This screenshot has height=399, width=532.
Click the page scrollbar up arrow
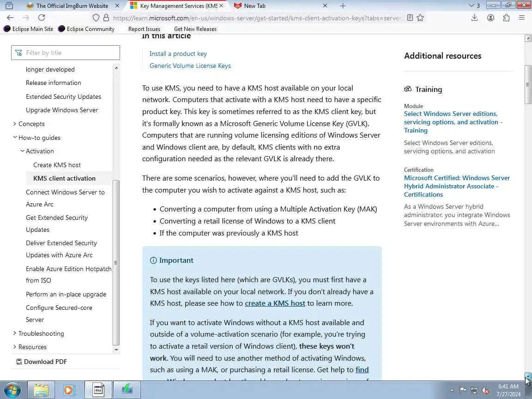tap(528, 37)
